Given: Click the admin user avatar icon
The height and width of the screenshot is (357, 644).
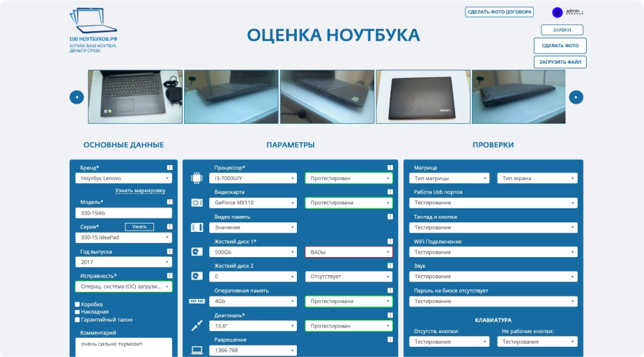Looking at the screenshot, I should [x=558, y=12].
